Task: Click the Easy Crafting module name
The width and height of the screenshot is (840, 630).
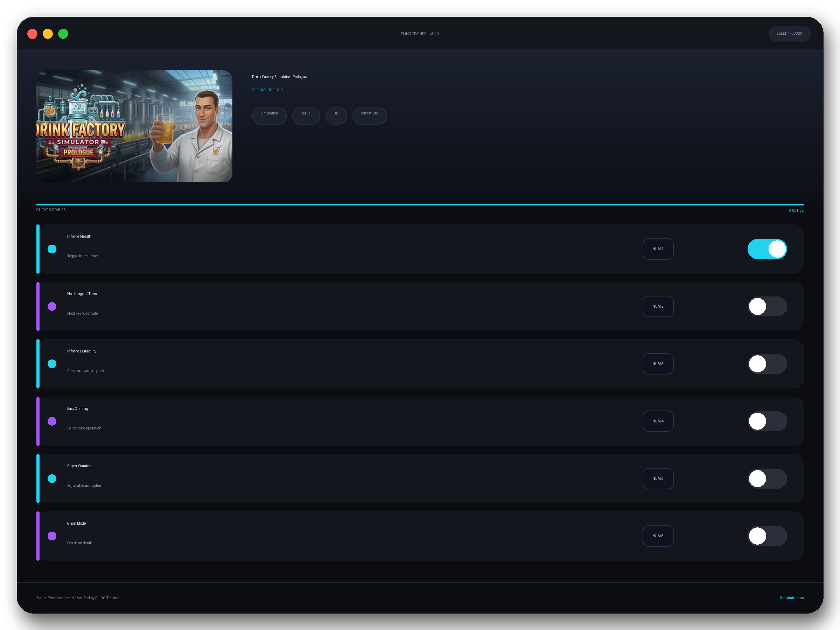Action: point(77,408)
